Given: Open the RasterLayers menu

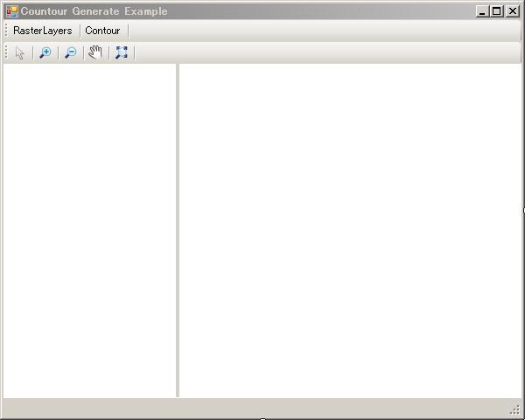Looking at the screenshot, I should (x=43, y=31).
